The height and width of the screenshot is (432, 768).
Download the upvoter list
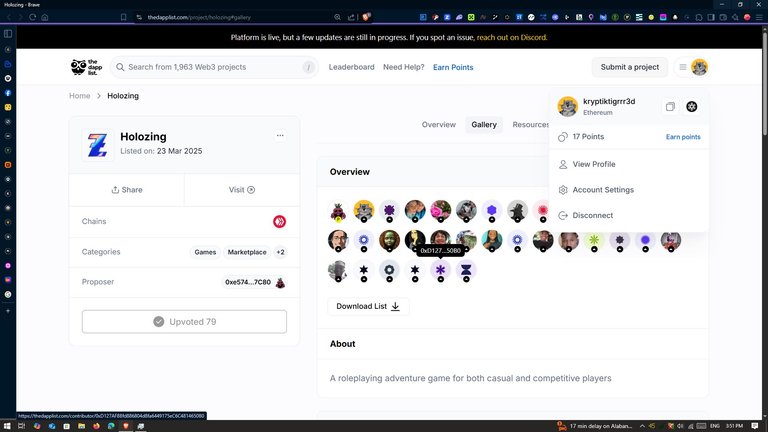(x=368, y=306)
